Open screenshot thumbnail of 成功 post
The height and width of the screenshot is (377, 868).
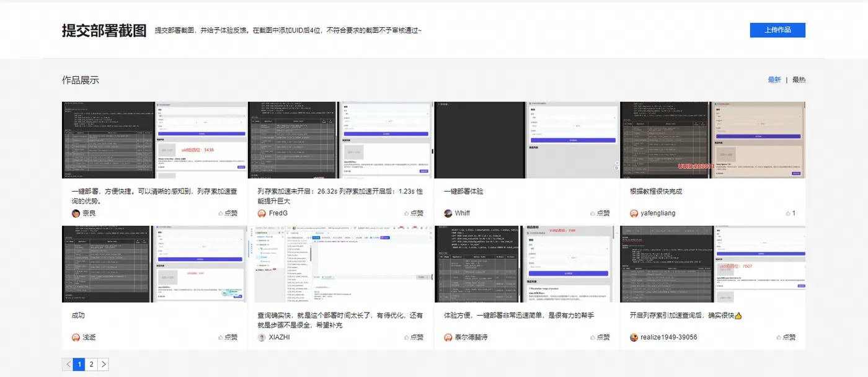coord(154,264)
